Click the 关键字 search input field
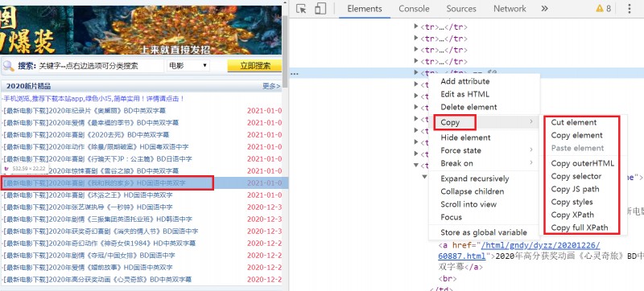The width and height of the screenshot is (644, 291). (x=101, y=66)
